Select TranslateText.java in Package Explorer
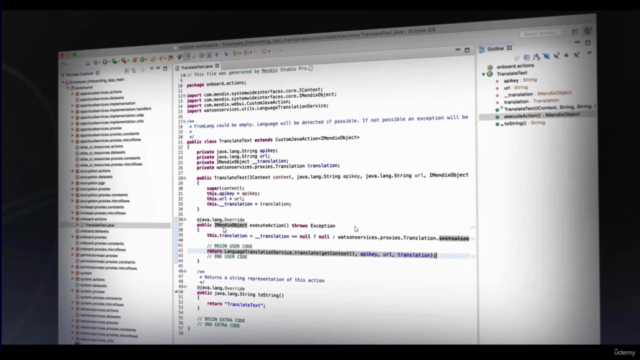Viewport: 640px width, 360px height. pos(100,225)
